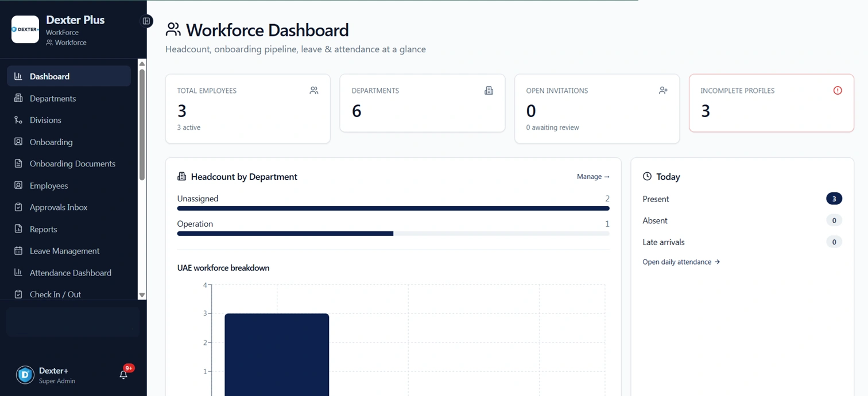Viewport: 868px width, 396px height.
Task: Open Attendance Dashboard
Action: point(69,273)
